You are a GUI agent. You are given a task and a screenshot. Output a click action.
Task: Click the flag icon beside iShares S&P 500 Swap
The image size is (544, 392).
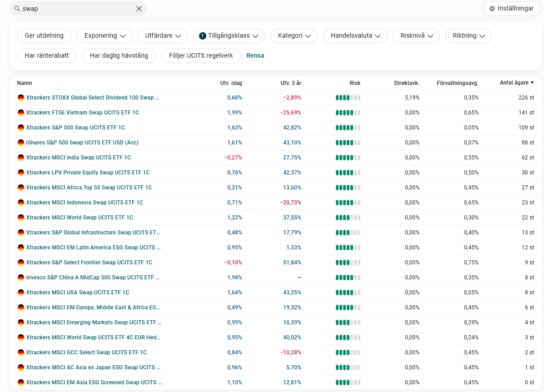point(20,143)
